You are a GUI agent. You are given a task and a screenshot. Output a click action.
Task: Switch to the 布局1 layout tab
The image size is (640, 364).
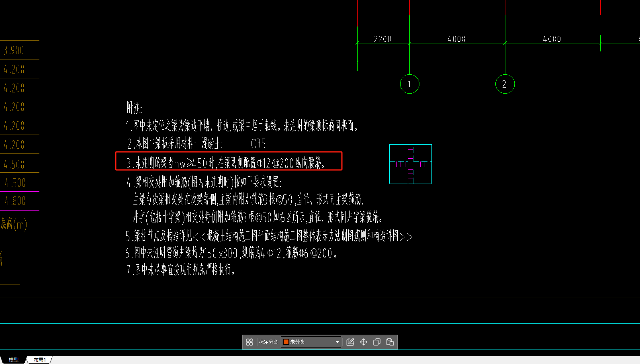[40, 360]
